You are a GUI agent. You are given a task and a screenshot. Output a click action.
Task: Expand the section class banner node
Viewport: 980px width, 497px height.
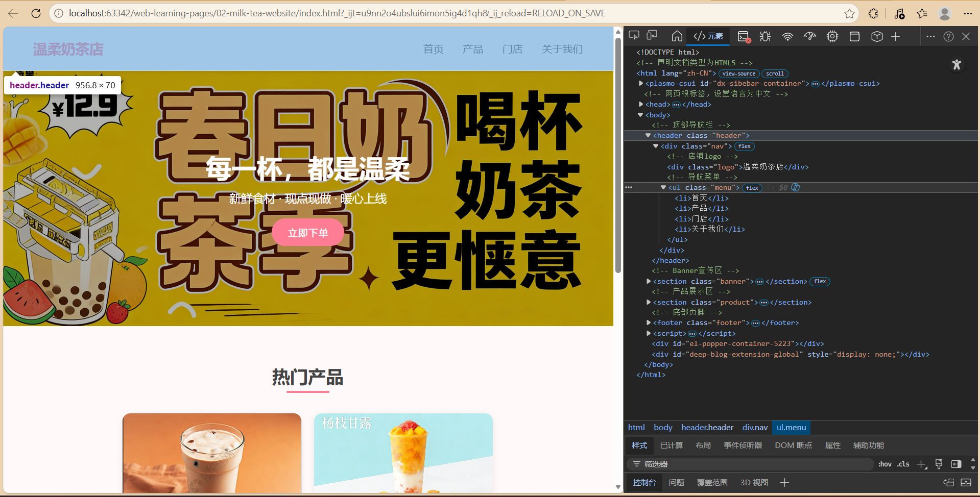649,281
